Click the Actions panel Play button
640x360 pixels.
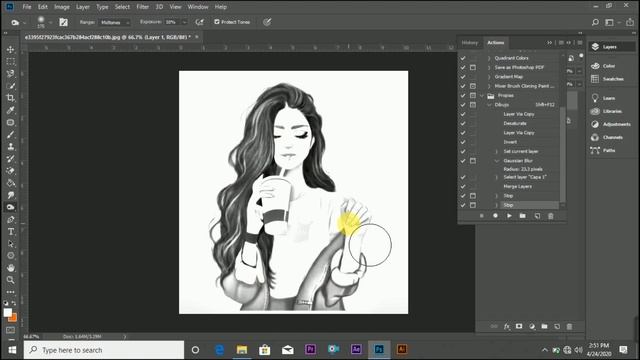(x=509, y=216)
